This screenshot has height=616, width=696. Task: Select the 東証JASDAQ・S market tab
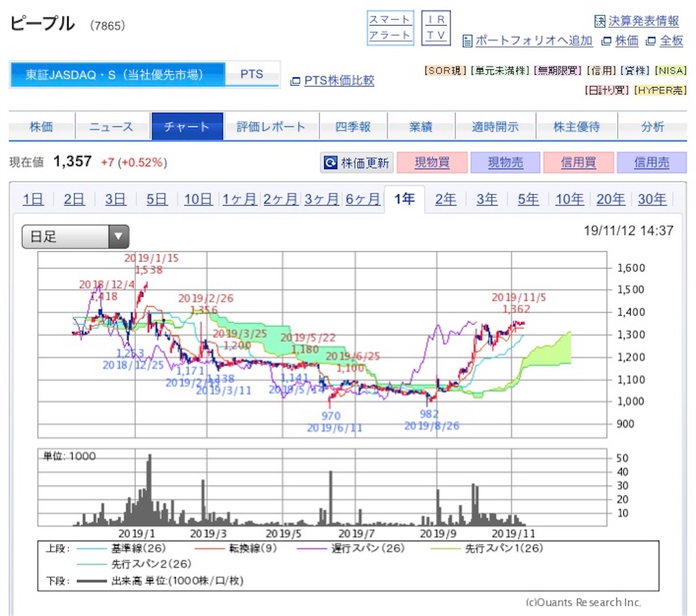coord(117,75)
